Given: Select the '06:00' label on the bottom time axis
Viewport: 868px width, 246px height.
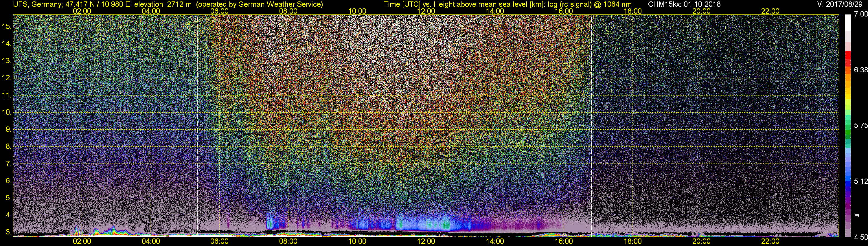Looking at the screenshot, I should pos(219,241).
